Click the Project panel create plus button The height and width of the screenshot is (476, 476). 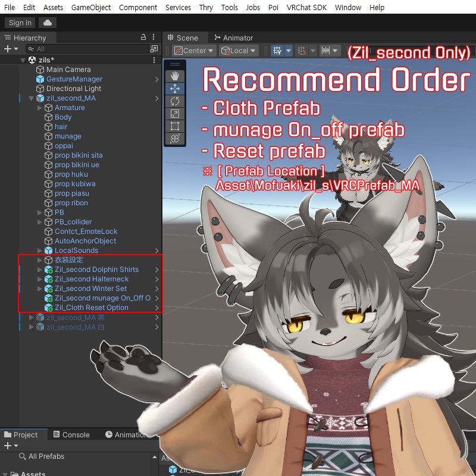(8, 446)
